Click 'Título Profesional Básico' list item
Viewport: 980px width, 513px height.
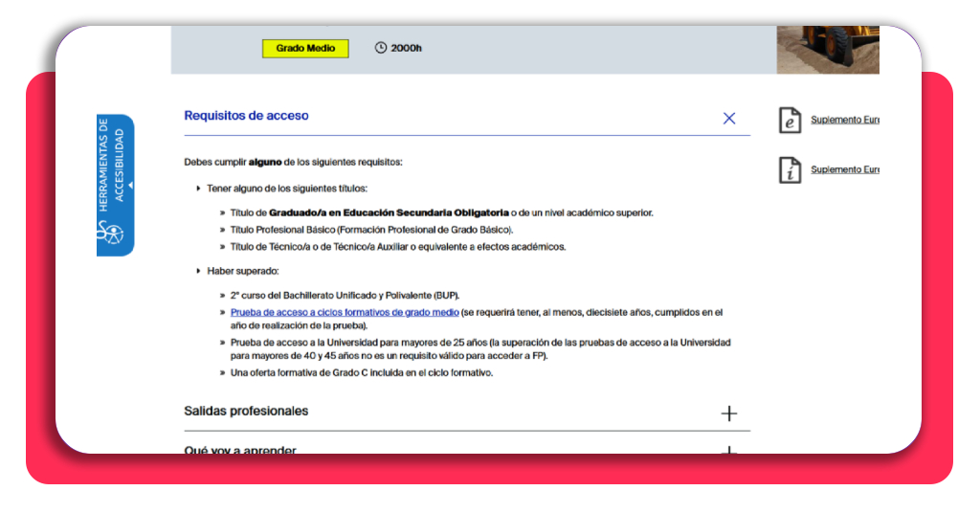[372, 230]
